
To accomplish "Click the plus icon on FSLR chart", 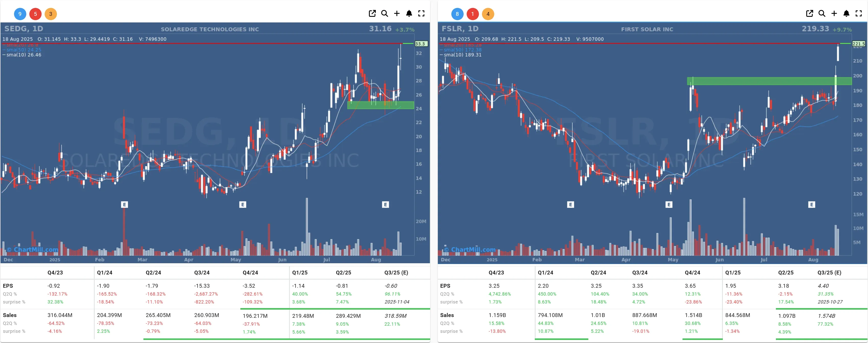I will (x=834, y=14).
